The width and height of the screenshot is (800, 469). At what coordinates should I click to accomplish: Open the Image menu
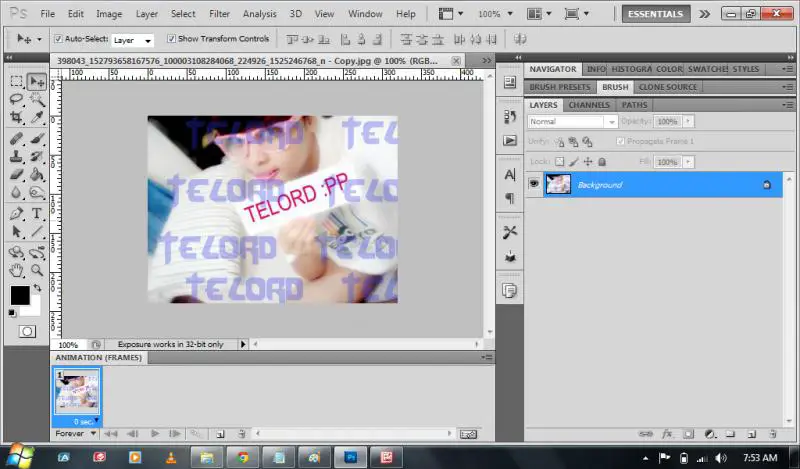109,14
